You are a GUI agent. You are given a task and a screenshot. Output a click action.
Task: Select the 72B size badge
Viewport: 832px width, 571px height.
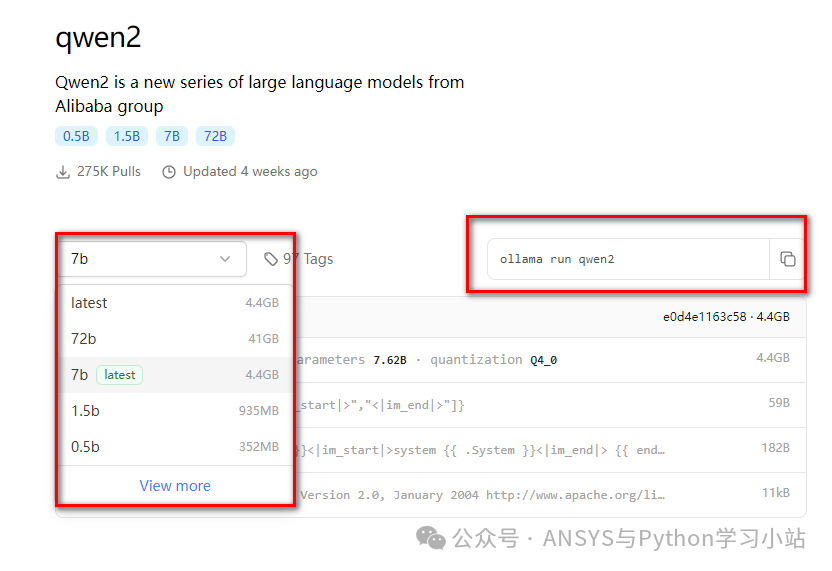coord(215,136)
